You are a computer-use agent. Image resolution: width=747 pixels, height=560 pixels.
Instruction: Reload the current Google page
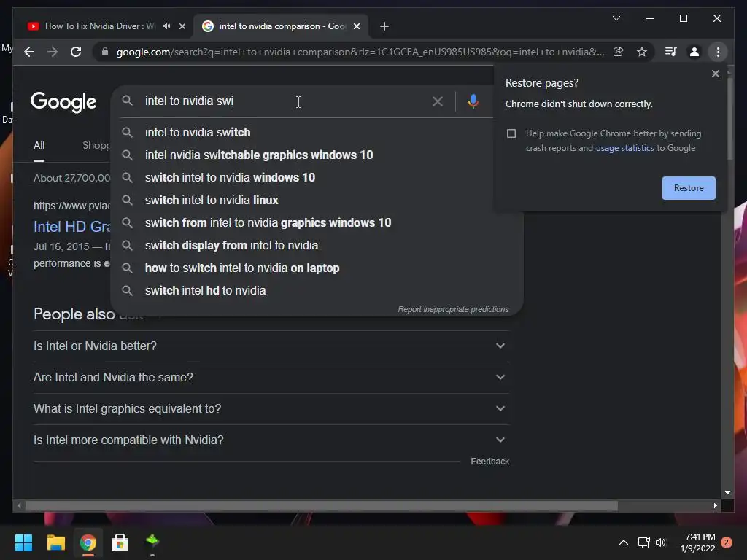[76, 52]
